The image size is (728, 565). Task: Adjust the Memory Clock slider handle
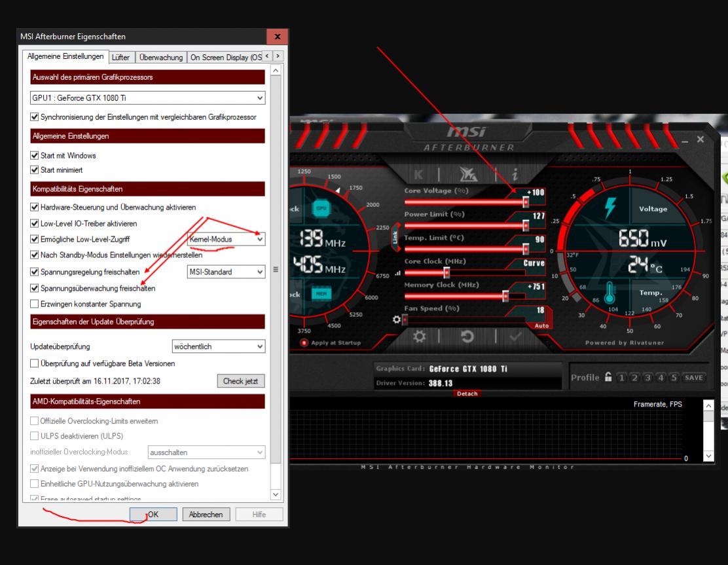click(505, 296)
